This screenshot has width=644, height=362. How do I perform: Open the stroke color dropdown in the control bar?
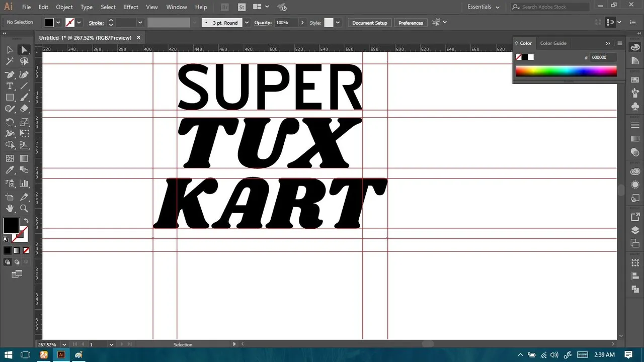point(79,23)
